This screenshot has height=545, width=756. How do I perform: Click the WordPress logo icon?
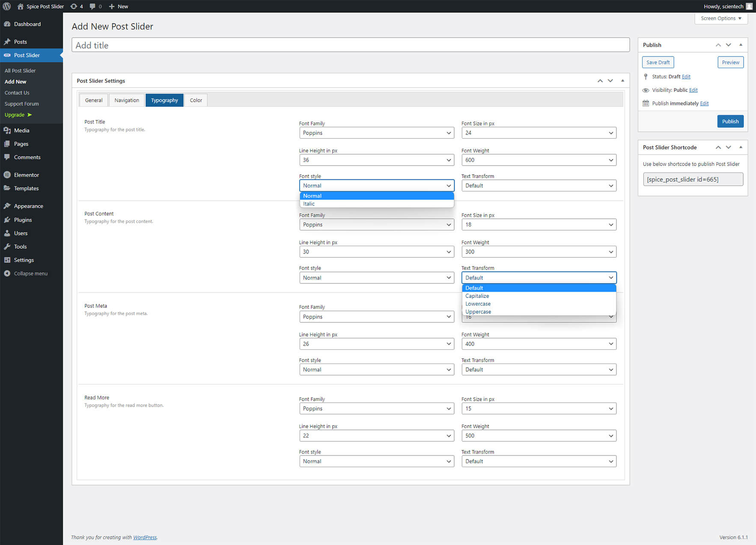(x=7, y=6)
